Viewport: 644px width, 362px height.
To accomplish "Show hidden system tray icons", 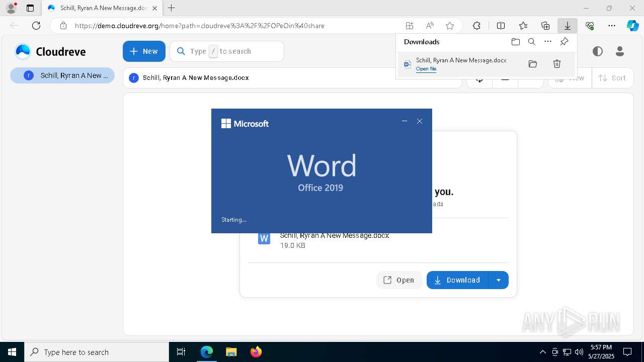I will click(x=542, y=352).
